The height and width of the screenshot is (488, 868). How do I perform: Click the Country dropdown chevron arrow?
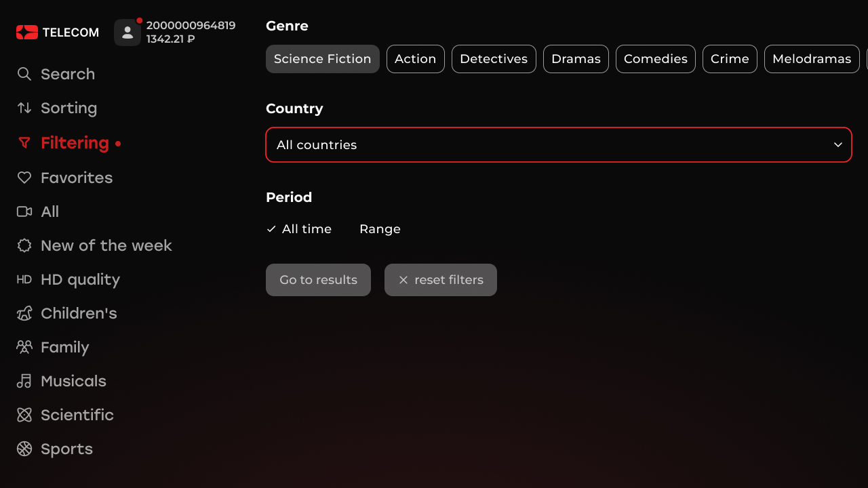click(838, 144)
